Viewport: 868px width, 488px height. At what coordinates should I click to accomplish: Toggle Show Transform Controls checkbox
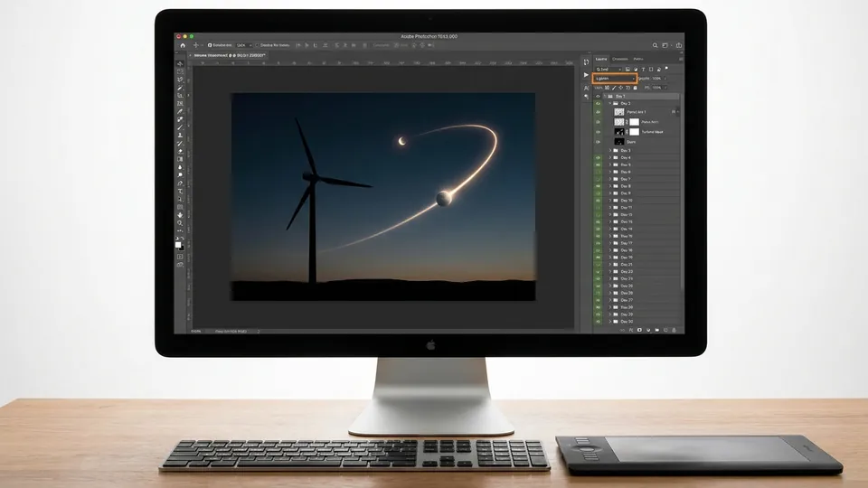pyautogui.click(x=258, y=45)
